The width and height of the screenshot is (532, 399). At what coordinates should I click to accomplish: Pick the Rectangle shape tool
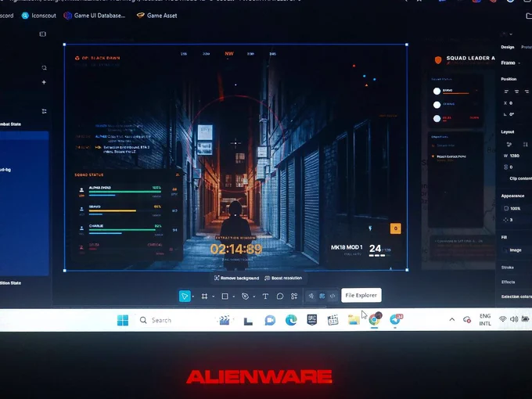225,297
